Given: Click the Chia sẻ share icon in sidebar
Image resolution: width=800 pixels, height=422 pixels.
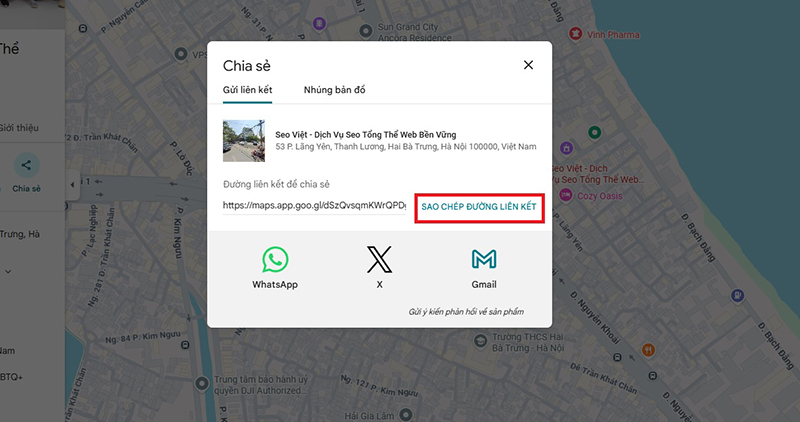Looking at the screenshot, I should pos(26,165).
